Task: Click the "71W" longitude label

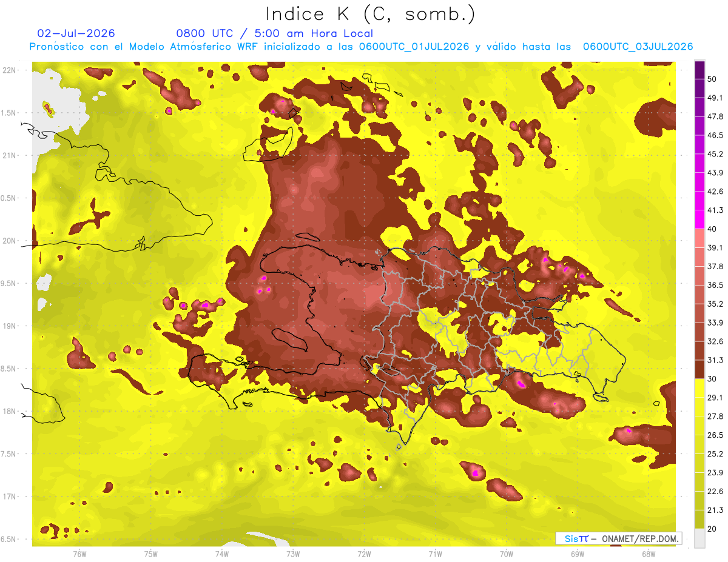Action: [x=435, y=554]
